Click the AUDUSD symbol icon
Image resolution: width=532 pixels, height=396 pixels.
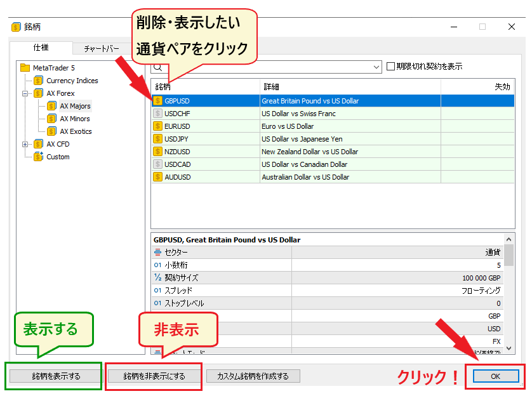(157, 177)
